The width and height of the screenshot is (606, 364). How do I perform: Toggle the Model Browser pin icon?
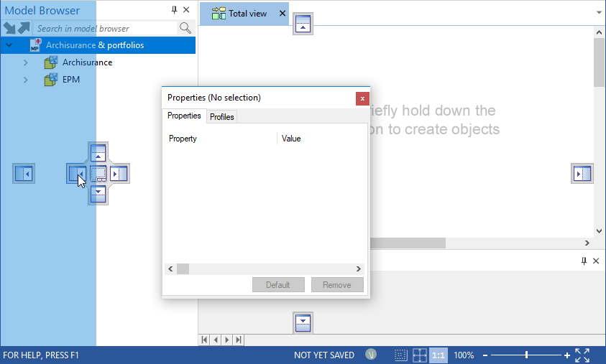tap(174, 10)
